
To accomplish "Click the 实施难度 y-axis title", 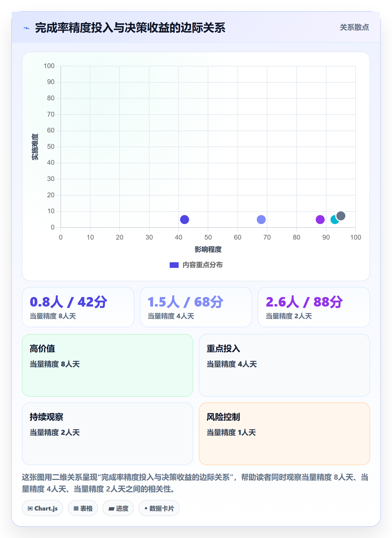I will coord(35,147).
